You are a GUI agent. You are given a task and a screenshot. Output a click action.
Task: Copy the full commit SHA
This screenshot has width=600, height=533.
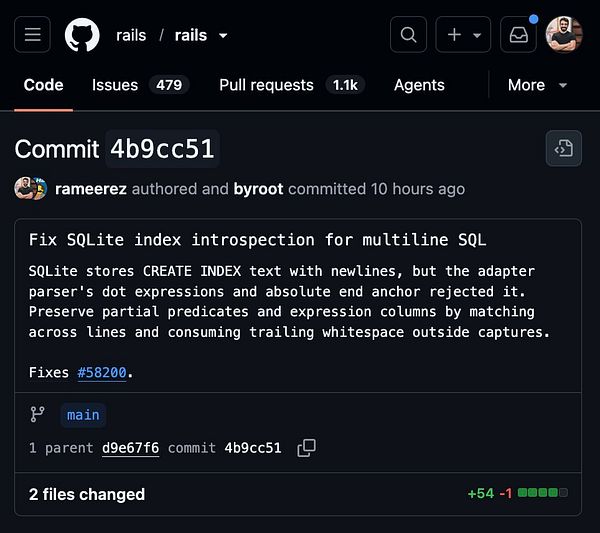306,448
